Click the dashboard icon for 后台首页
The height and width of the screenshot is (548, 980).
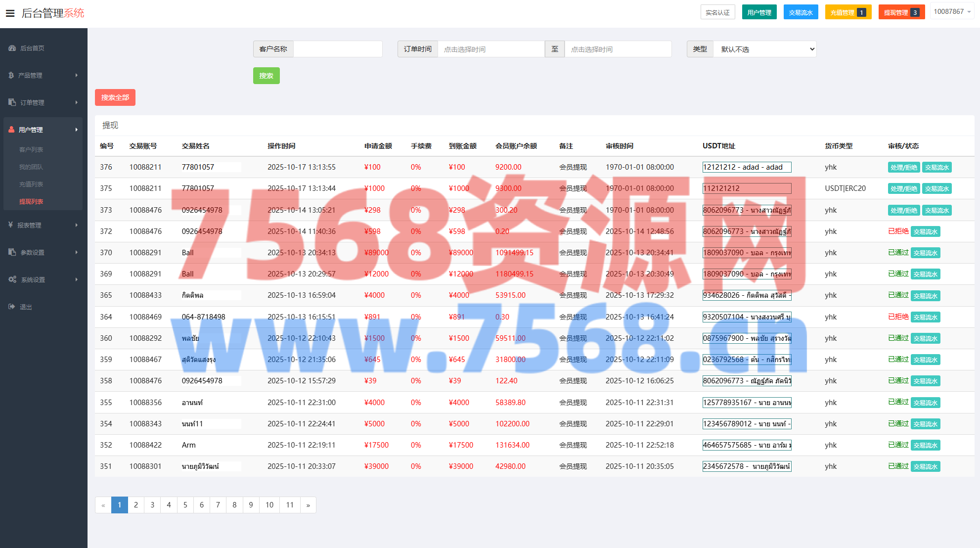12,48
